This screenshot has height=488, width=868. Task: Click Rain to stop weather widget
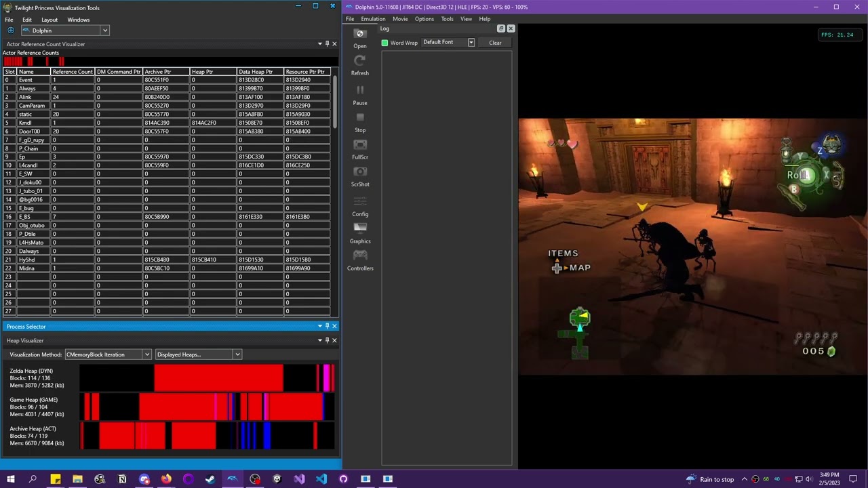pyautogui.click(x=709, y=479)
